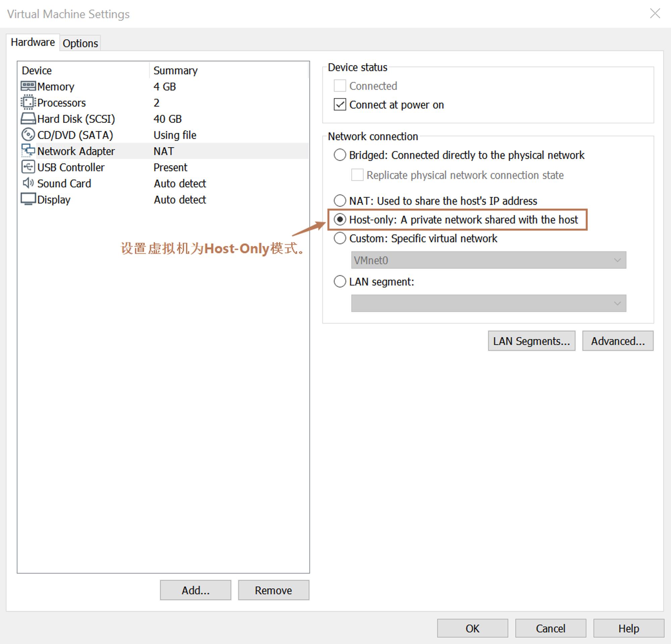Click the Memory device icon
The image size is (671, 644).
pos(28,86)
